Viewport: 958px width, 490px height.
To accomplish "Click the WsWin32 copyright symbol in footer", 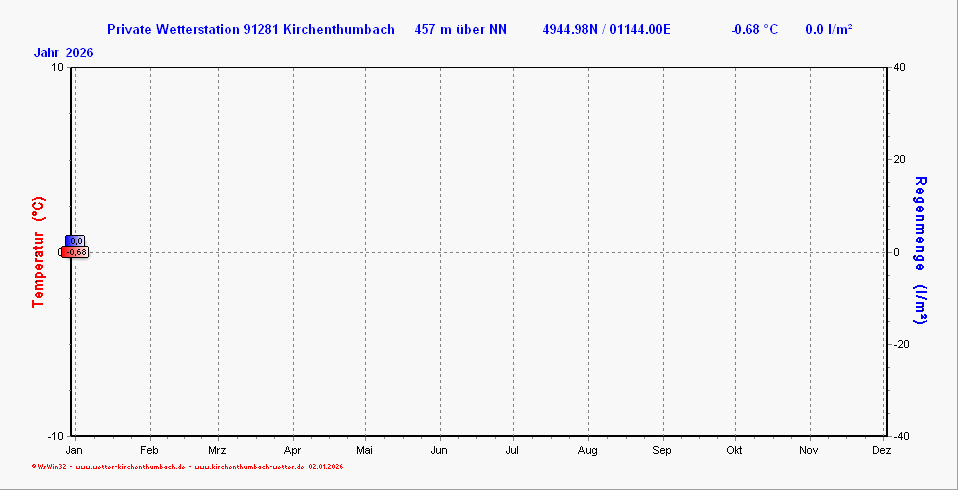I will coord(34,466).
